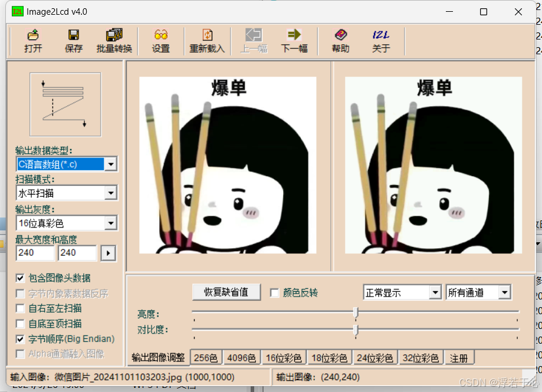Switch to 24位彩色 tab
542x392 pixels.
375,358
